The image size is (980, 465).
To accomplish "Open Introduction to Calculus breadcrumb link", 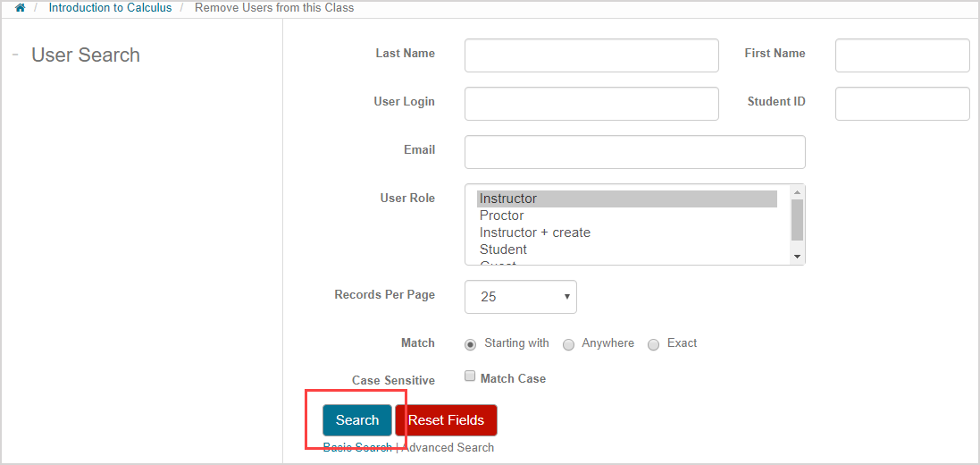I will (110, 8).
